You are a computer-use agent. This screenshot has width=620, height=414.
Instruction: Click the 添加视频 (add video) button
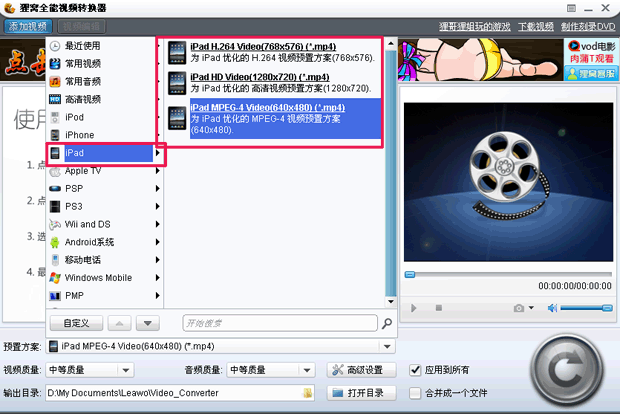click(28, 27)
